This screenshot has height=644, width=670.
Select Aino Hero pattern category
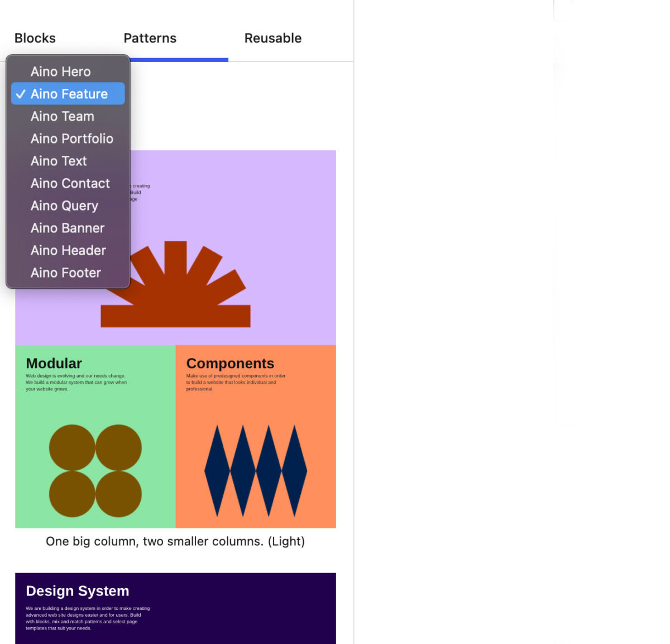(x=60, y=71)
